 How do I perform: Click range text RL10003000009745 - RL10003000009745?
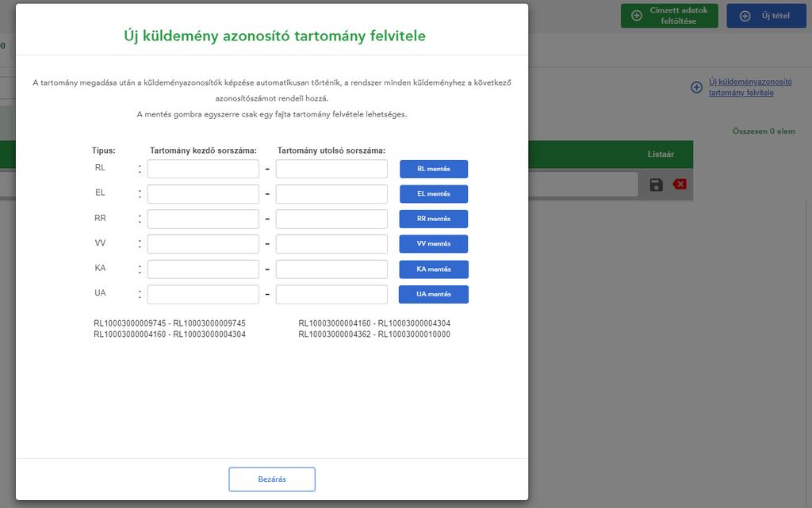coord(170,323)
